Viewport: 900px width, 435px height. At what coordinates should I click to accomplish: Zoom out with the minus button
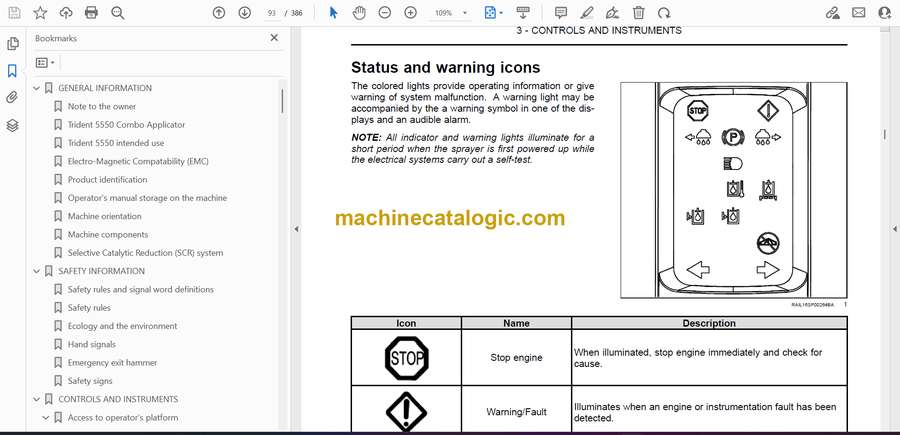(385, 13)
